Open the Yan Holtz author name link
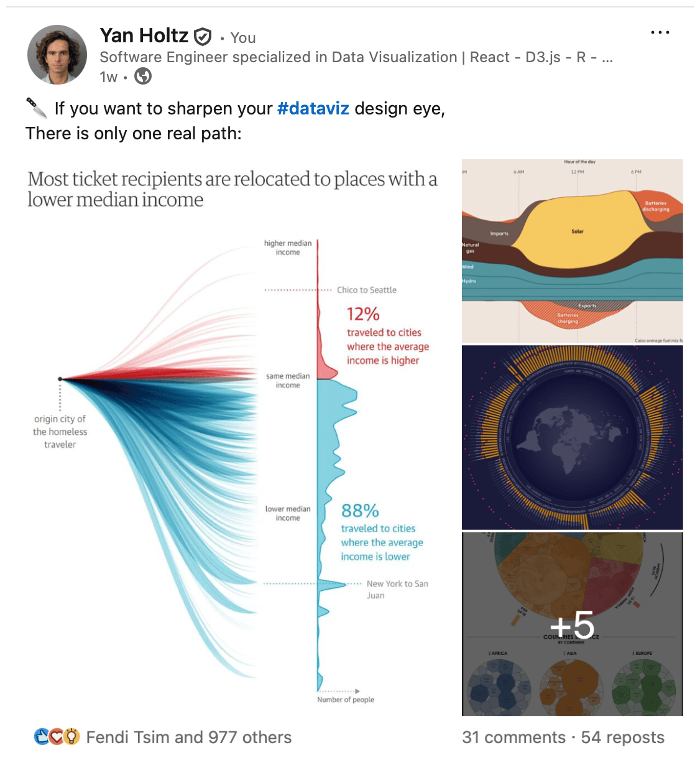 (144, 36)
